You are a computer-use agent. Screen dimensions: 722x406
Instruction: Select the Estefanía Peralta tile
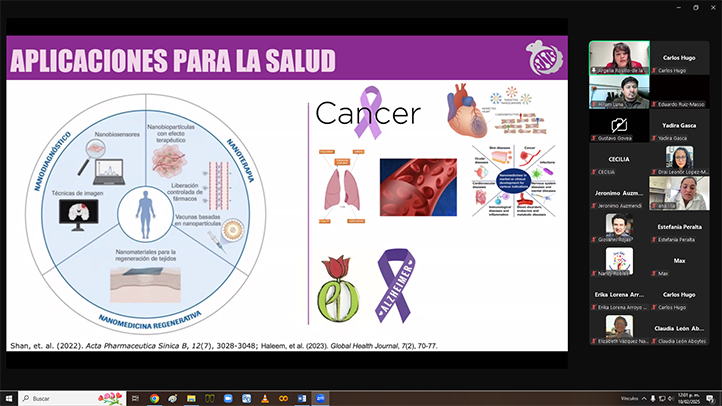click(679, 227)
